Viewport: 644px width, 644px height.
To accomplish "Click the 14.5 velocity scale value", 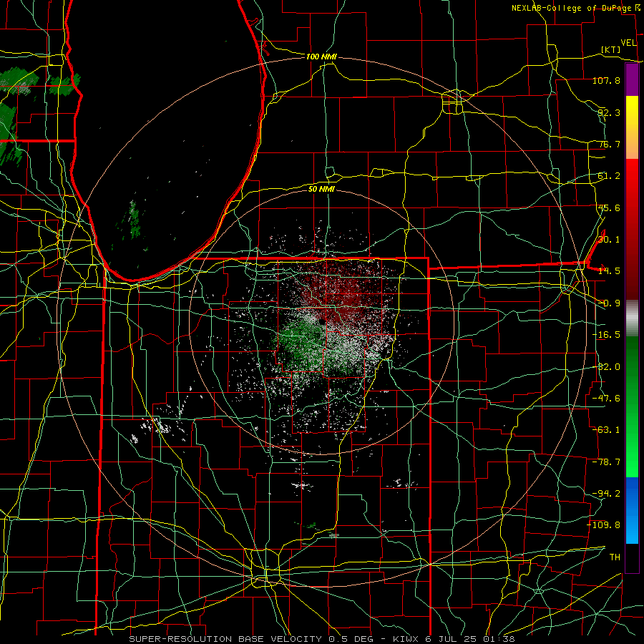I will (609, 270).
